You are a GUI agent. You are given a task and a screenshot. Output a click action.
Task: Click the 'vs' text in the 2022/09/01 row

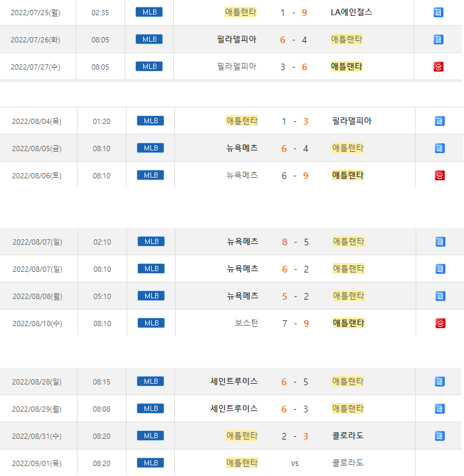(295, 463)
